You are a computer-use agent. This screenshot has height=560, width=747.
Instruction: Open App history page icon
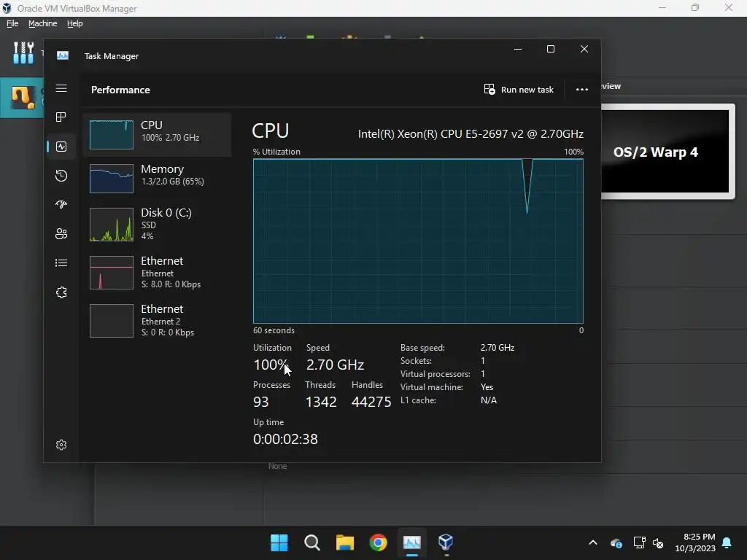(61, 176)
